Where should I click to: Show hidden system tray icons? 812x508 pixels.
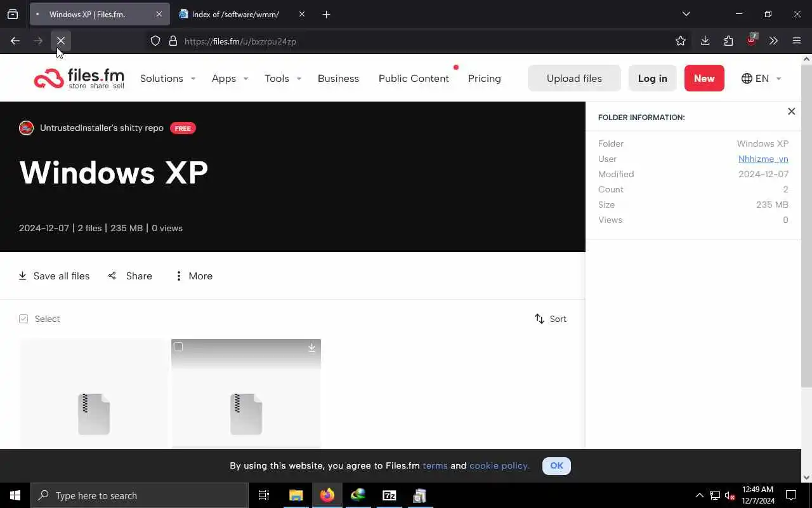coord(699,495)
